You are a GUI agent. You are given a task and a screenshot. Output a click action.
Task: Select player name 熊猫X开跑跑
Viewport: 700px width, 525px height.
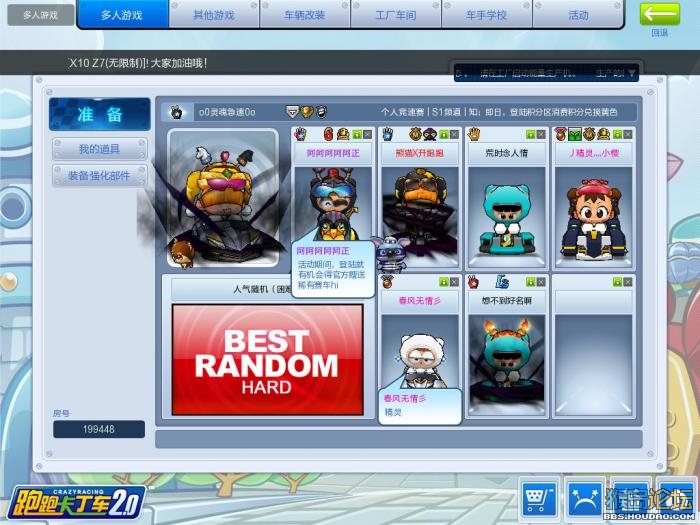420,153
